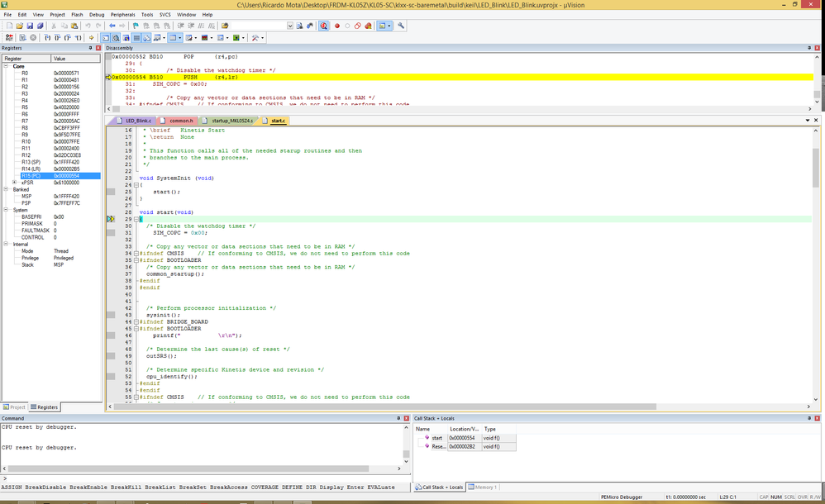Viewport: 825px width, 504px height.
Task: Click the breakpoint margin at line 25
Action: [x=111, y=192]
